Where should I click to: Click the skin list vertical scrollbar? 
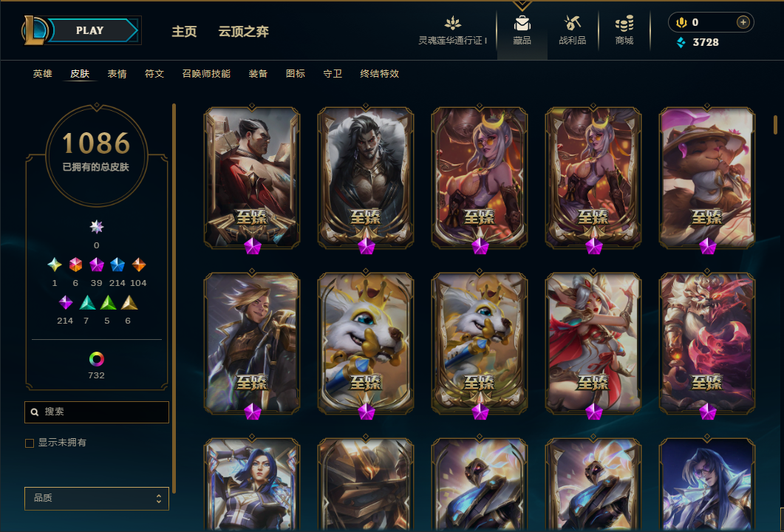[x=775, y=124]
